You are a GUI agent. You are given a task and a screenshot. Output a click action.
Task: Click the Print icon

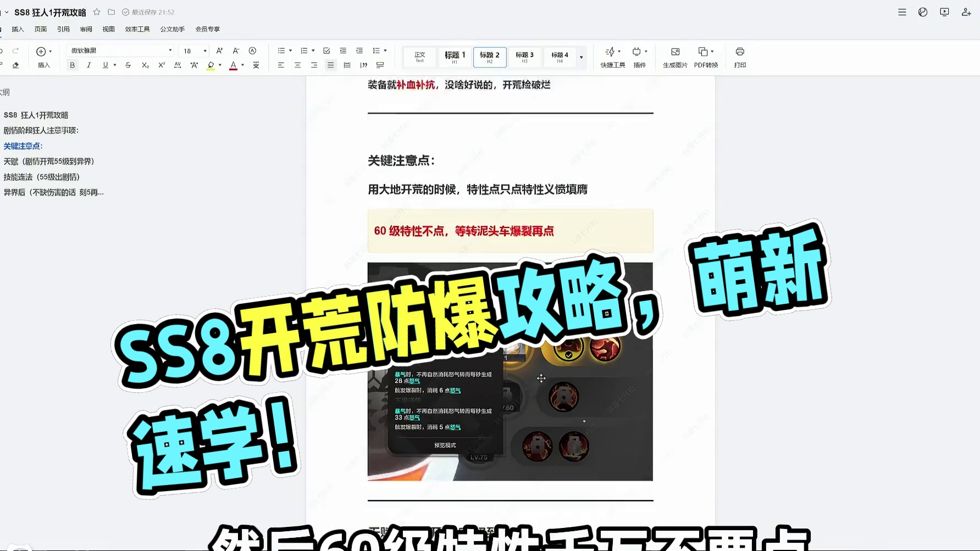[x=740, y=52]
